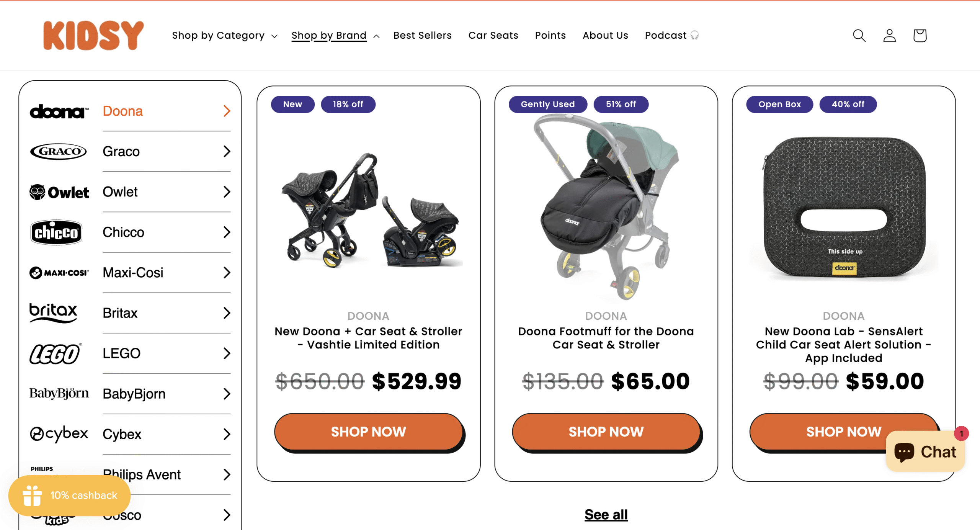Expand the Maxi-Cosi brand chevron
Image resolution: width=980 pixels, height=530 pixels.
click(x=227, y=273)
